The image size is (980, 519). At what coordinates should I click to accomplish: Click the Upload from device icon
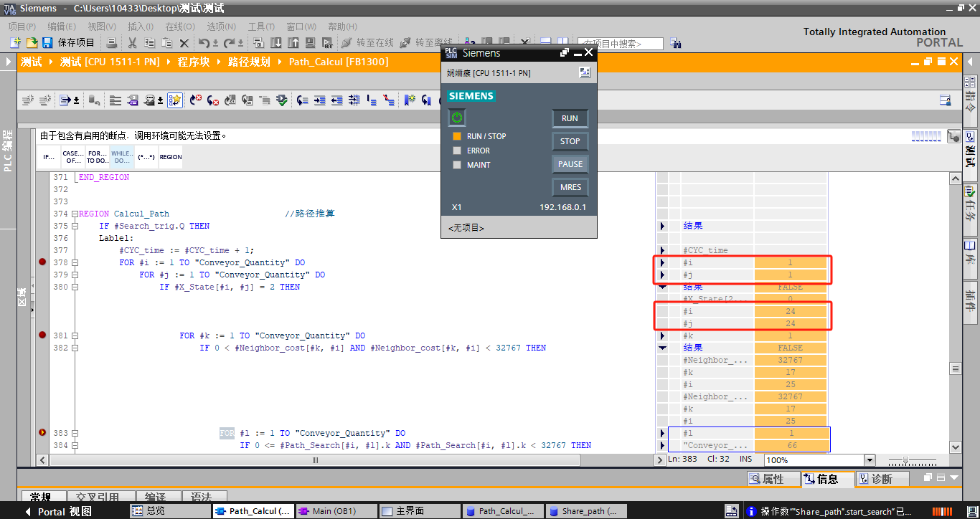[x=293, y=43]
